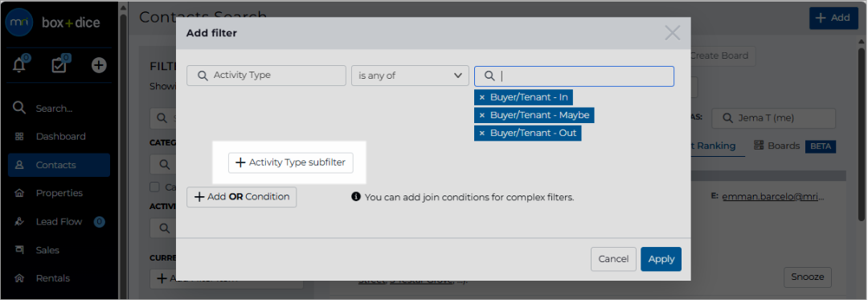This screenshot has width=868, height=300.
Task: Close the Add filter dialog
Action: 672,33
